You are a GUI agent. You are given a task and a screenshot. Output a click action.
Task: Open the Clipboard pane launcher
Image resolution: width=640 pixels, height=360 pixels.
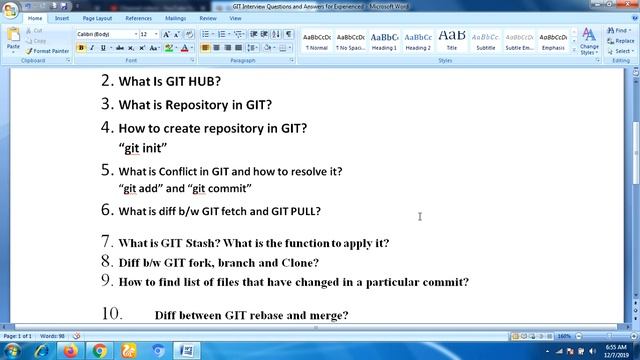click(x=68, y=60)
